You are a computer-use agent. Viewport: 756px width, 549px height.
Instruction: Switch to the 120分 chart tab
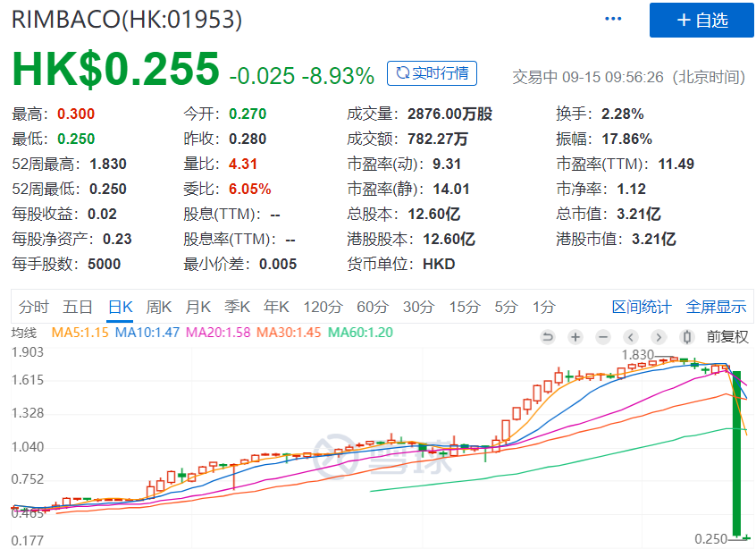coord(323,307)
